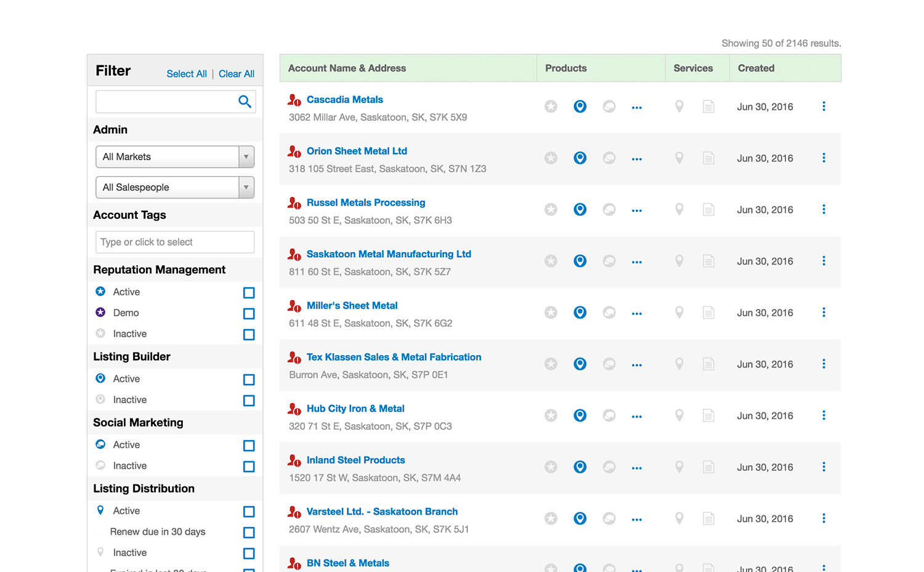Click the Products column header
This screenshot has width=924, height=572.
coord(565,68)
